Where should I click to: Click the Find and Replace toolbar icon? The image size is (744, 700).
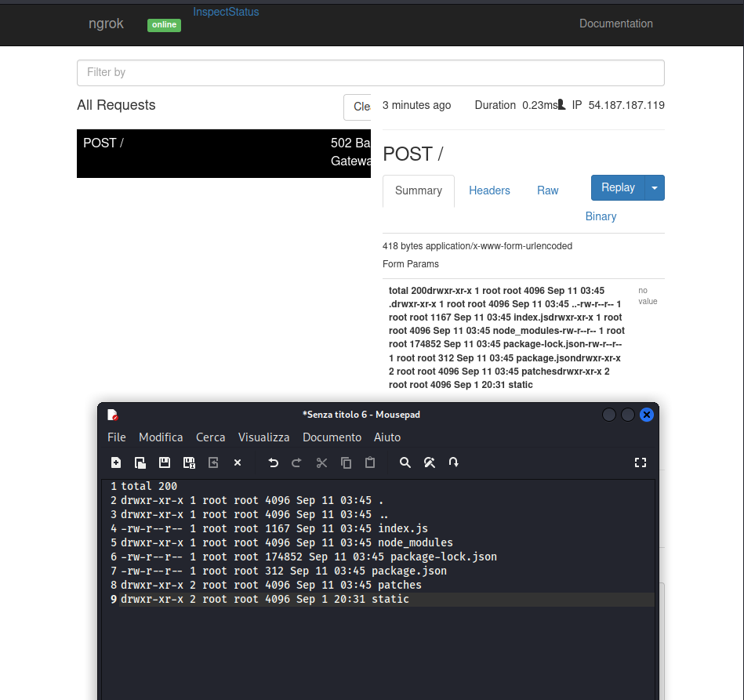point(430,462)
